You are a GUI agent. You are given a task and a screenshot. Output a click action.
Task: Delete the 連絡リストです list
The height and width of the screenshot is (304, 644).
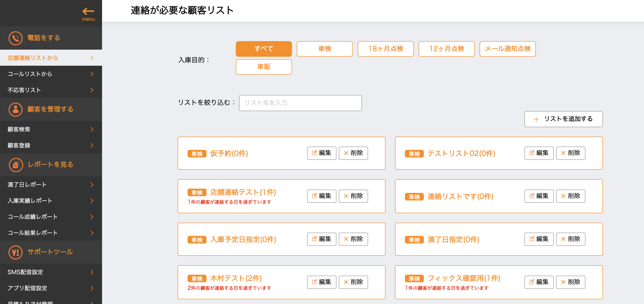571,196
